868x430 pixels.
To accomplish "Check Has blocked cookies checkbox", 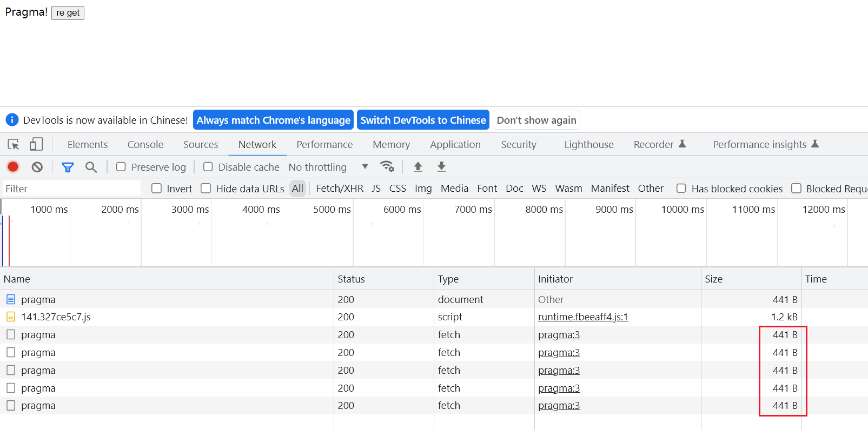I will (x=681, y=189).
